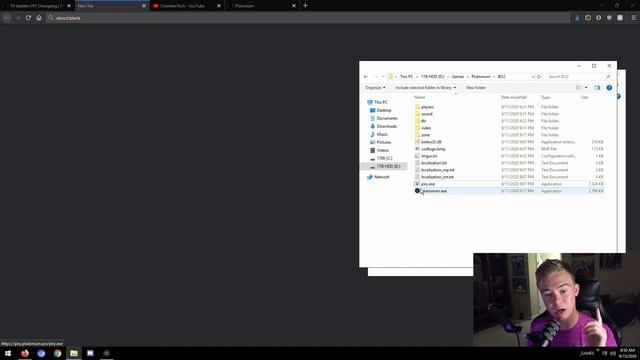Click Games in the address breadcrumb
Viewport: 640px width, 360px height.
pos(458,77)
